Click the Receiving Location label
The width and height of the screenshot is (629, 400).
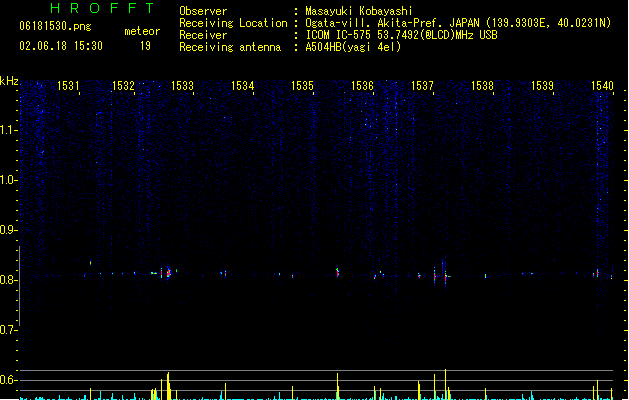(233, 23)
